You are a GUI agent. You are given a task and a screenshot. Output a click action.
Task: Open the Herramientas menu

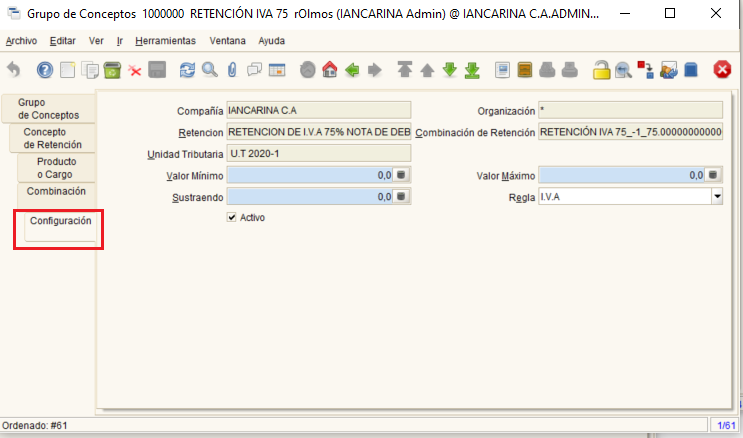[165, 41]
